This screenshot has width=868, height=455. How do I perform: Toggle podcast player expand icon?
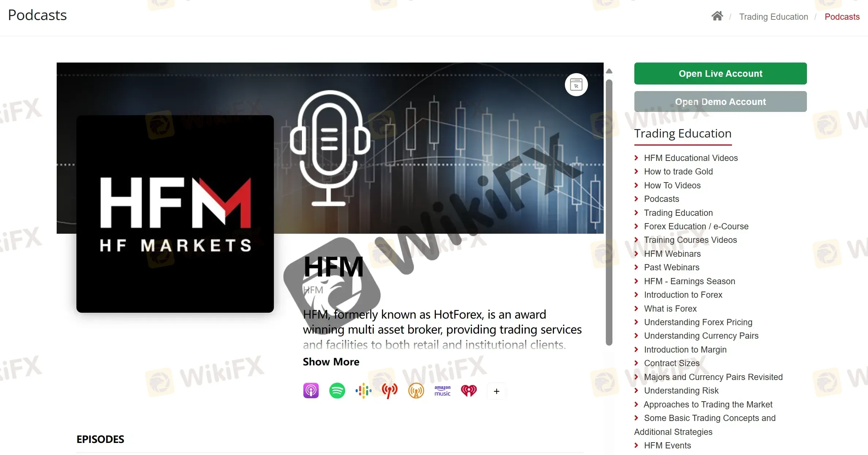576,84
